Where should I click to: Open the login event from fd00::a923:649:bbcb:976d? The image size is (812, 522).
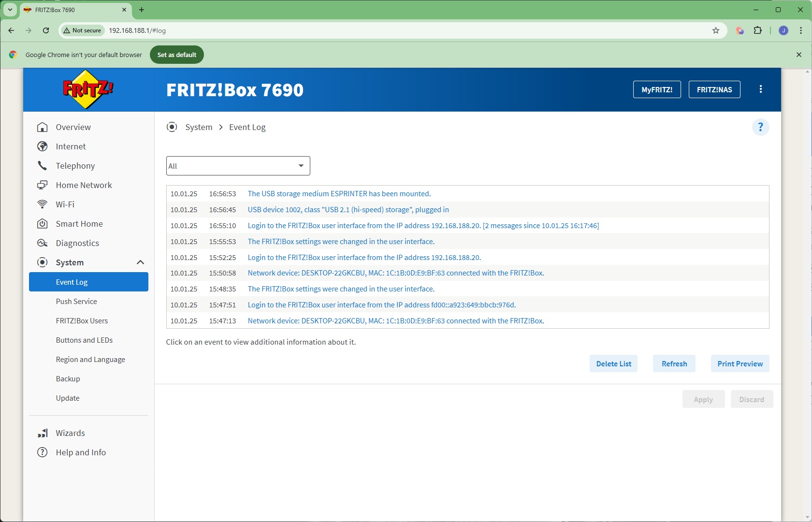pyautogui.click(x=382, y=305)
